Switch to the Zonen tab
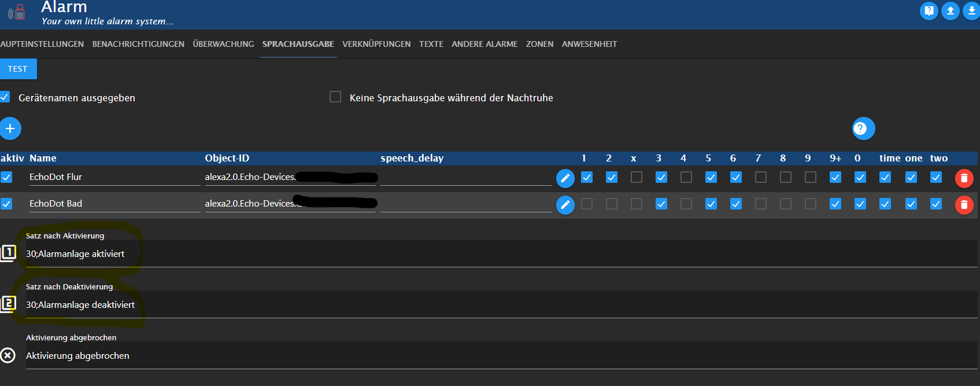 coord(539,44)
